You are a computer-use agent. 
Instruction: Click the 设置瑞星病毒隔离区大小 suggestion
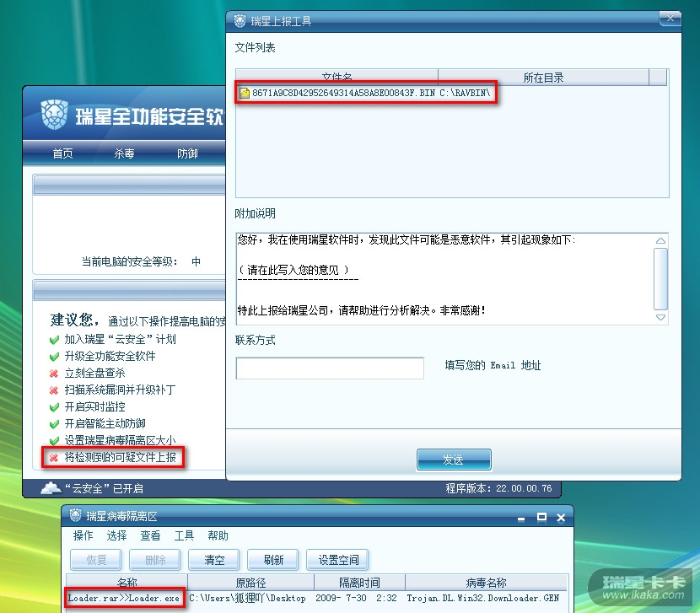[x=120, y=441]
